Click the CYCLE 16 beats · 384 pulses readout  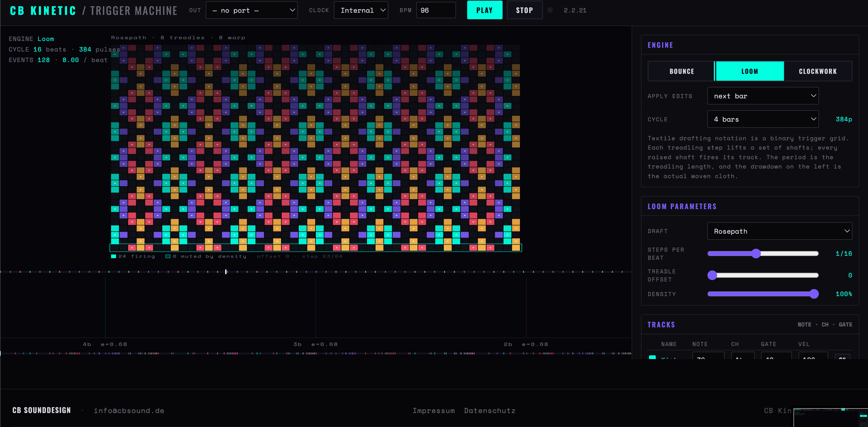pos(64,49)
